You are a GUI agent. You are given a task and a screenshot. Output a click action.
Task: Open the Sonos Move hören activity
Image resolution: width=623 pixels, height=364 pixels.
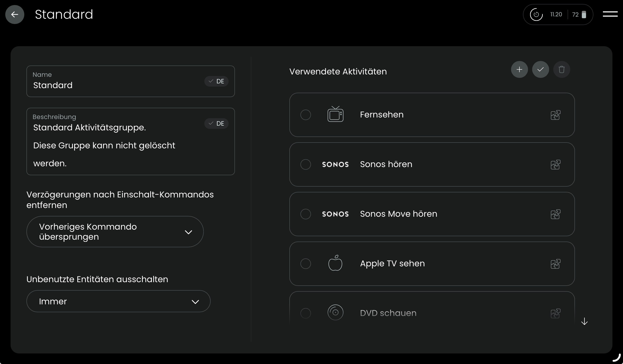click(399, 214)
